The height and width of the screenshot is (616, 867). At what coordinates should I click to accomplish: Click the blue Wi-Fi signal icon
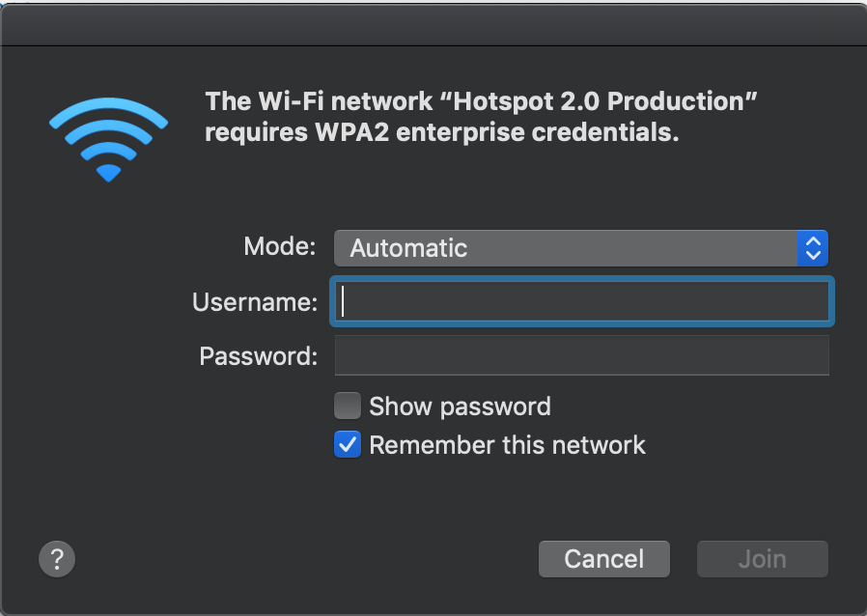click(x=108, y=139)
